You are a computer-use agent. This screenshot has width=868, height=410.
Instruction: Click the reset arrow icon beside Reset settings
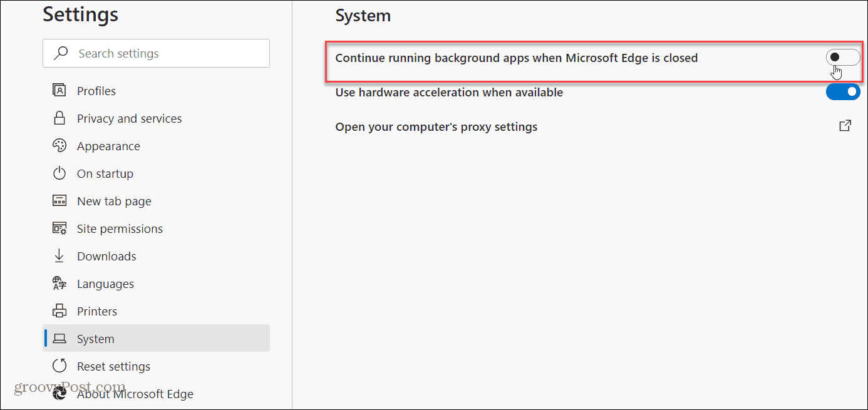point(59,366)
